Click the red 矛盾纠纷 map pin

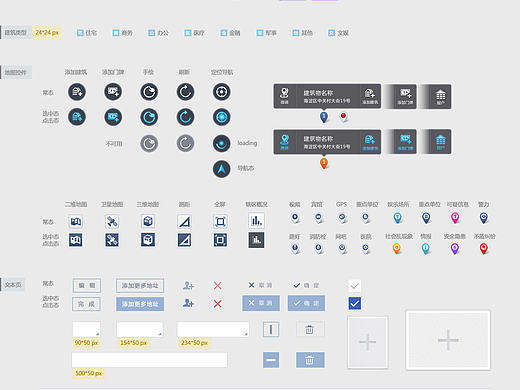pyautogui.click(x=484, y=249)
